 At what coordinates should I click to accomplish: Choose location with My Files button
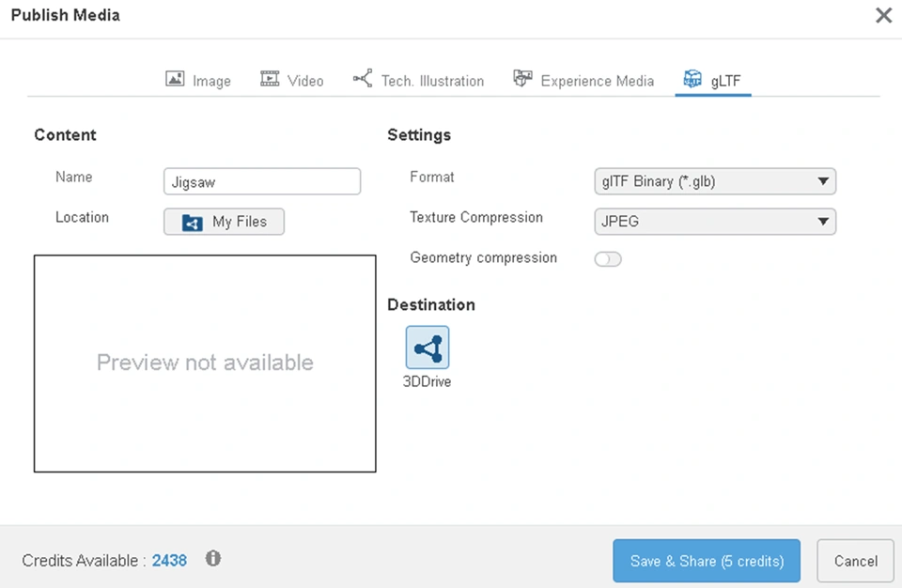[224, 223]
